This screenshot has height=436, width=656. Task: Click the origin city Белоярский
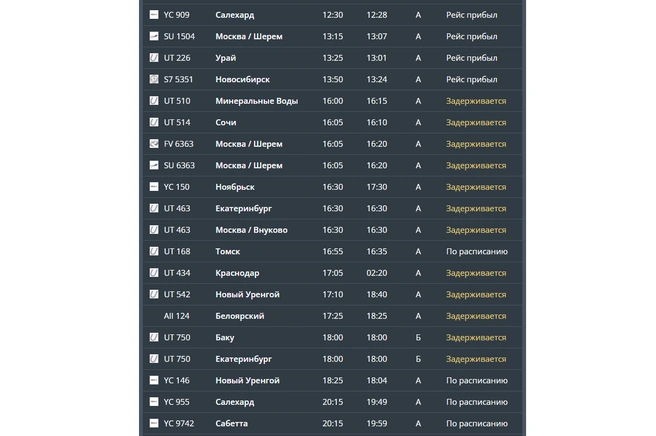240,316
